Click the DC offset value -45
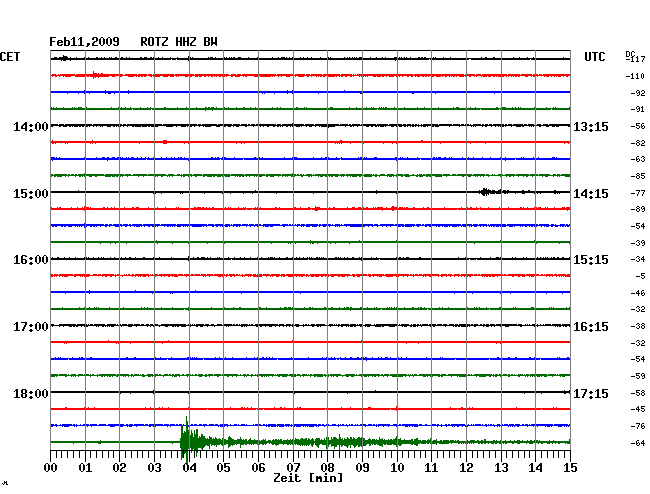Screen dimensions: 650x494 (x=638, y=409)
